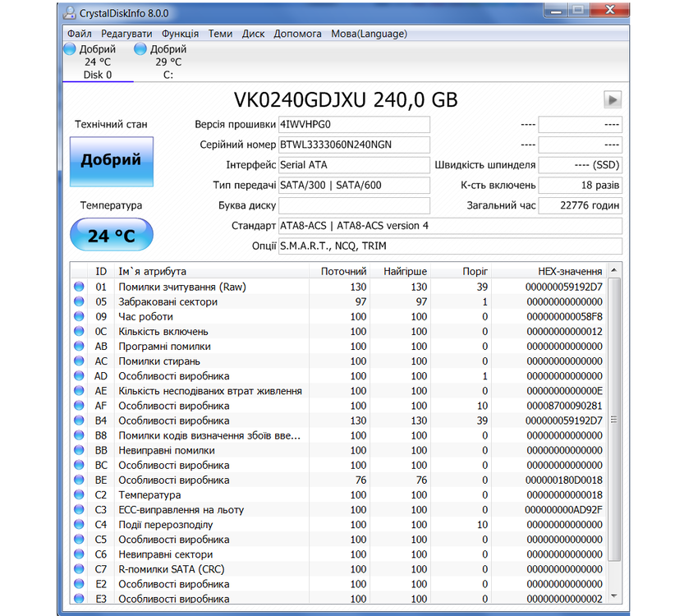
Task: Select the Disk 0 status orb
Action: coord(70,49)
